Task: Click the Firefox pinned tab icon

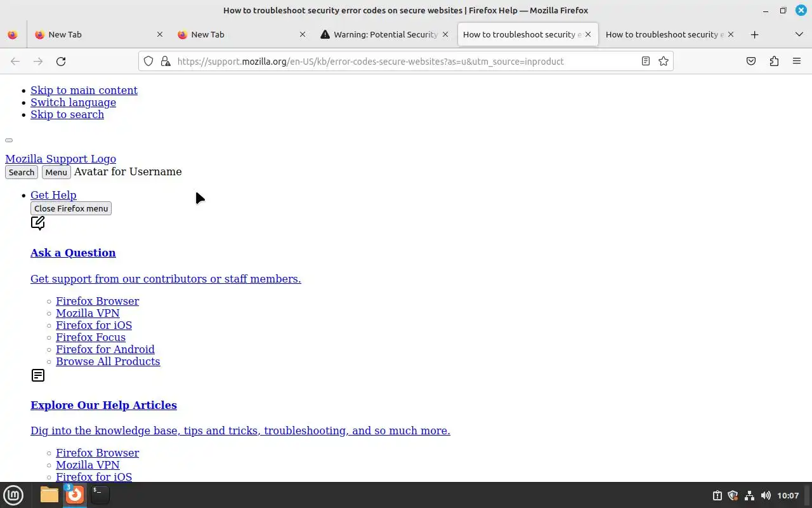Action: coord(13,34)
